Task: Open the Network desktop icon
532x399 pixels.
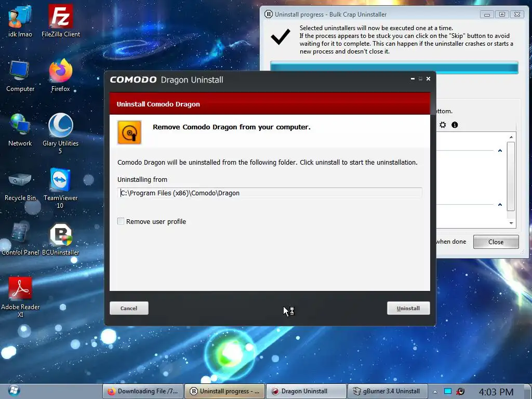Action: tap(20, 130)
